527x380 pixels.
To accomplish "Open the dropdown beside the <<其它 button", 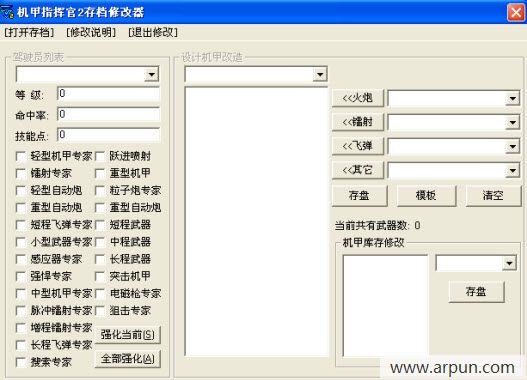I will point(513,171).
